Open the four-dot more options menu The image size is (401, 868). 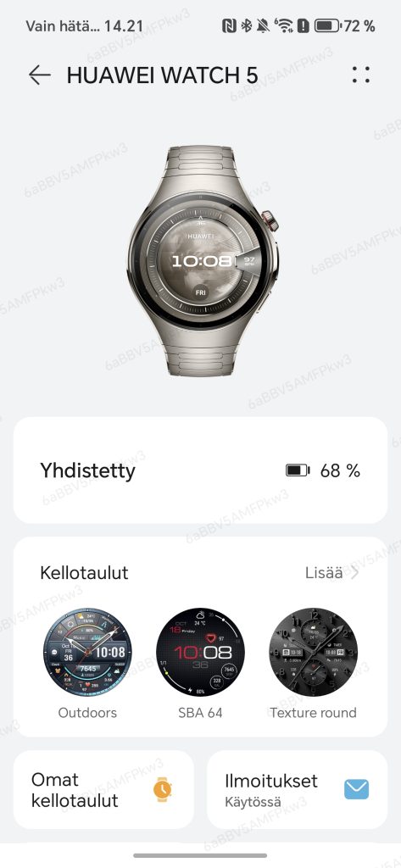pyautogui.click(x=360, y=75)
